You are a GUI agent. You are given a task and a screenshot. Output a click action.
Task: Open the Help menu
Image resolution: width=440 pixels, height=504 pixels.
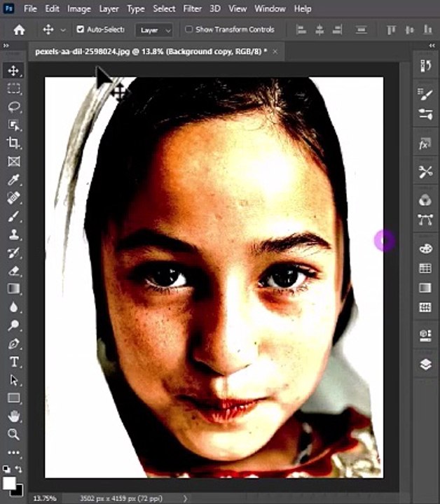pyautogui.click(x=303, y=8)
